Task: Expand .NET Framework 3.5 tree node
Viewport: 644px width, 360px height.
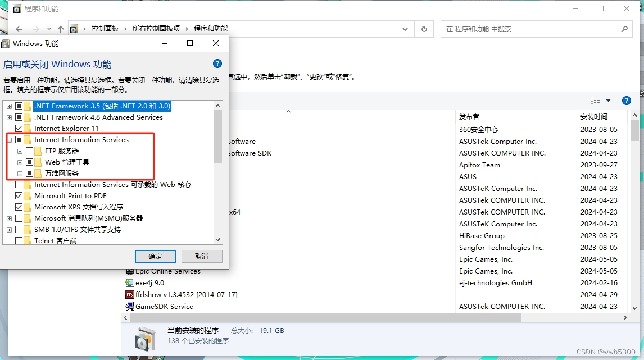Action: pos(9,106)
